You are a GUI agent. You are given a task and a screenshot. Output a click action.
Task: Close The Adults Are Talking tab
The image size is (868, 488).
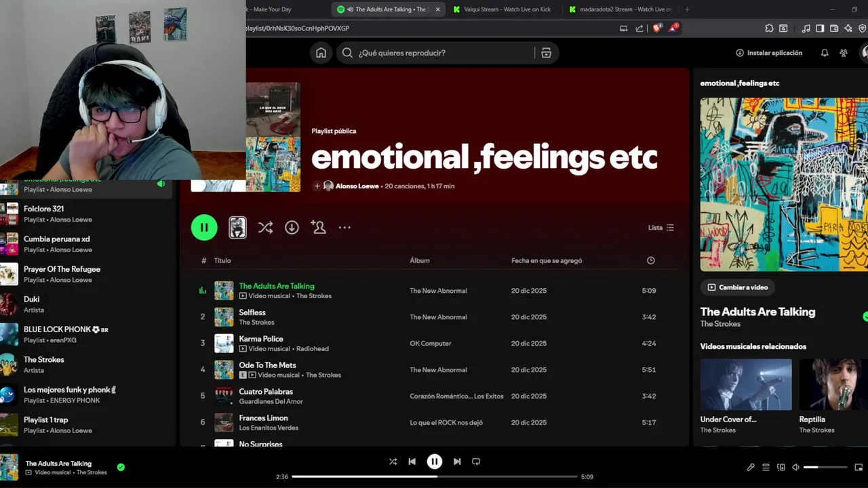437,9
